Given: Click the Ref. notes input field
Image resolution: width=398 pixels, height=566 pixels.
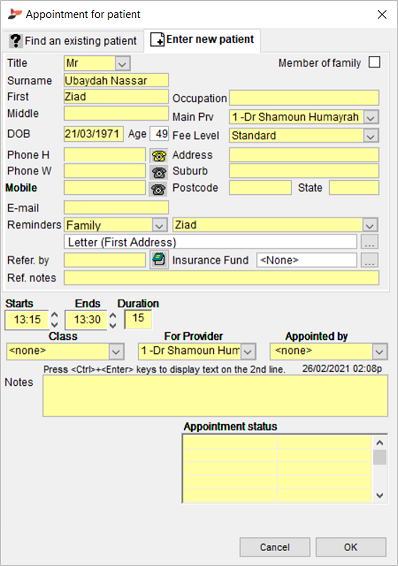Looking at the screenshot, I should 222,278.
